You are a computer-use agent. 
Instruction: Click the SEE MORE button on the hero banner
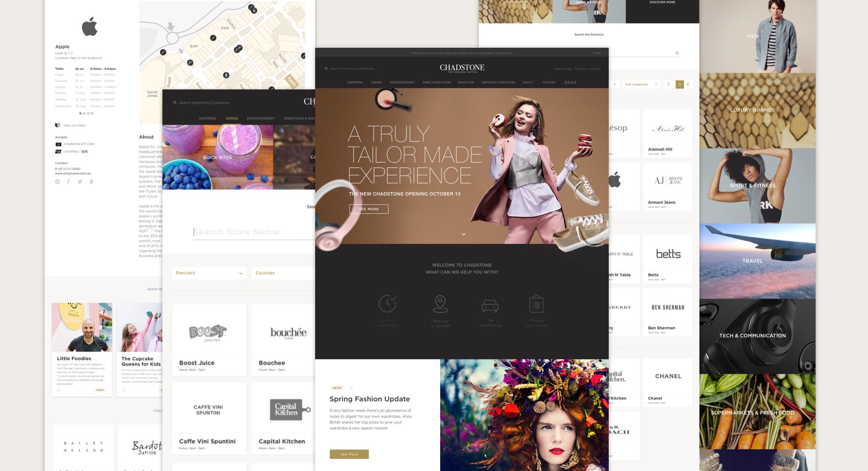point(369,209)
